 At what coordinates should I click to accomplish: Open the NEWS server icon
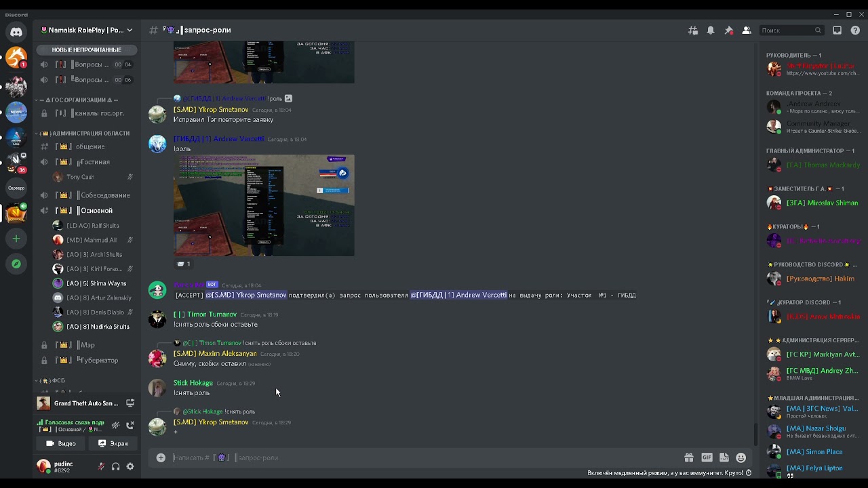[16, 112]
